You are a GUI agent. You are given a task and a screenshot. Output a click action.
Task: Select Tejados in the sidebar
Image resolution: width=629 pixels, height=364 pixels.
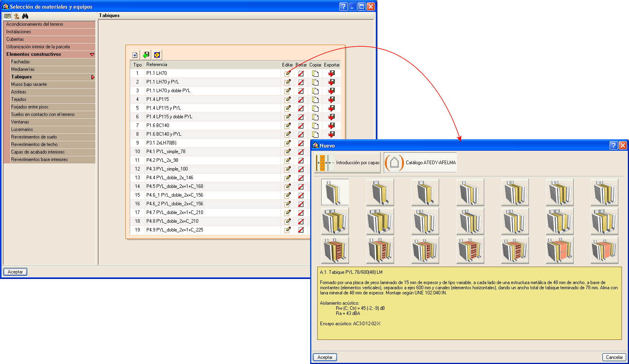pos(53,99)
